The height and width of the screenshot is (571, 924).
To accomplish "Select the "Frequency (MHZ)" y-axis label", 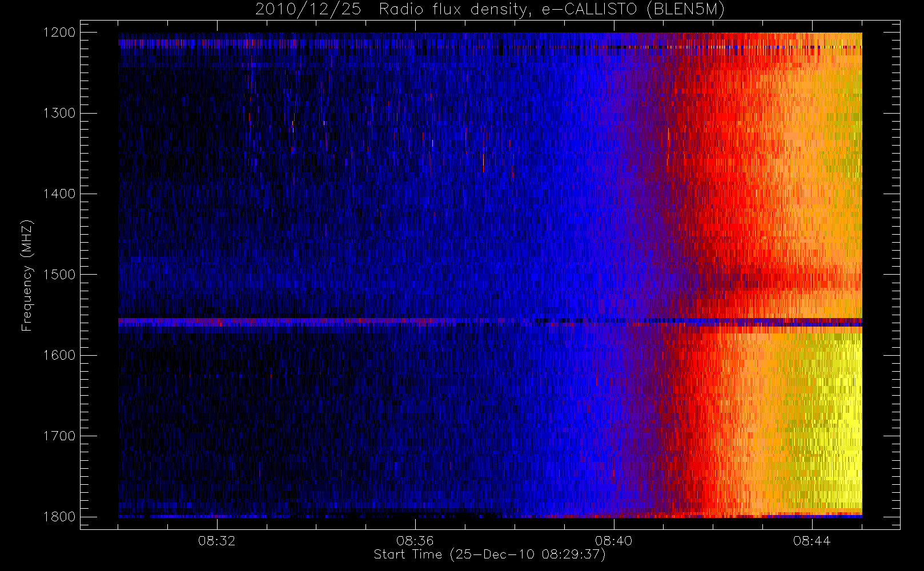I will (27, 275).
